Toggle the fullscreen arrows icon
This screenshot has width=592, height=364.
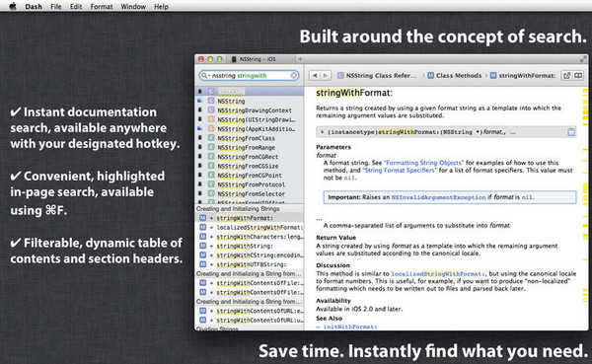point(583,59)
